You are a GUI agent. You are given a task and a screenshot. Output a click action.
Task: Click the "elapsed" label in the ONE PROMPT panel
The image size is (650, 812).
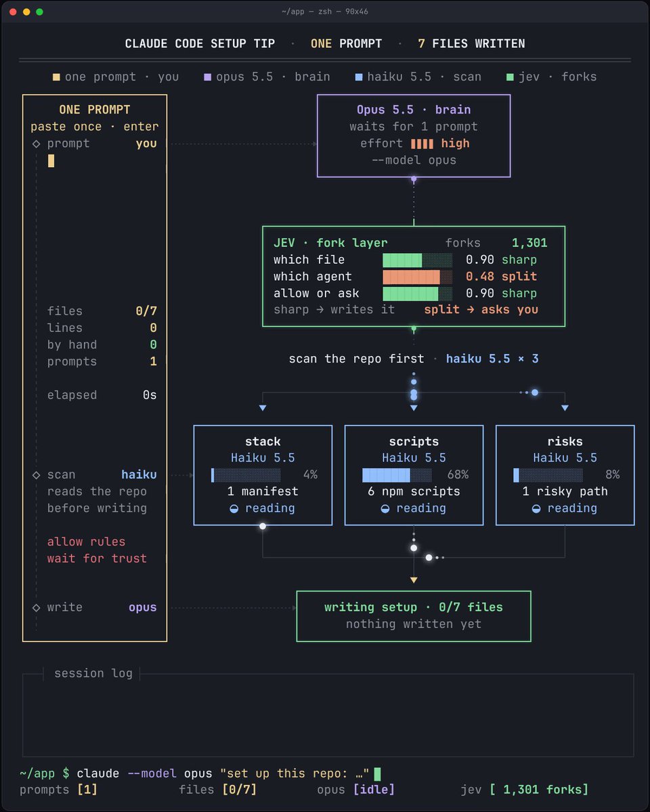(72, 395)
